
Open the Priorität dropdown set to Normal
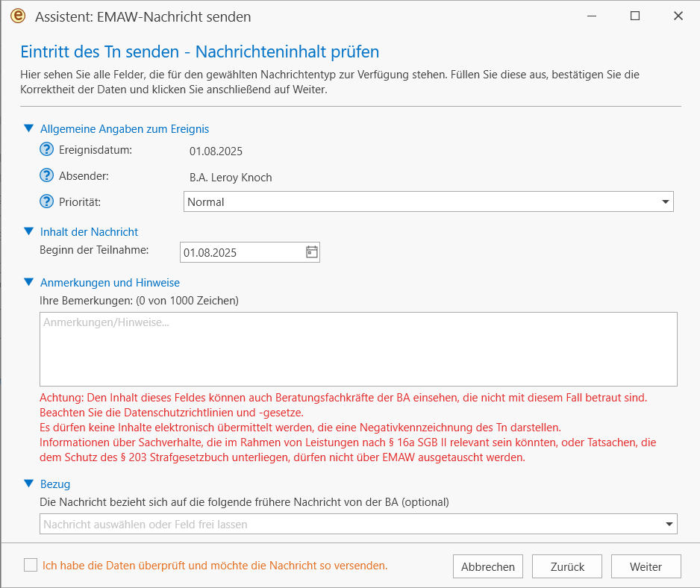(428, 201)
